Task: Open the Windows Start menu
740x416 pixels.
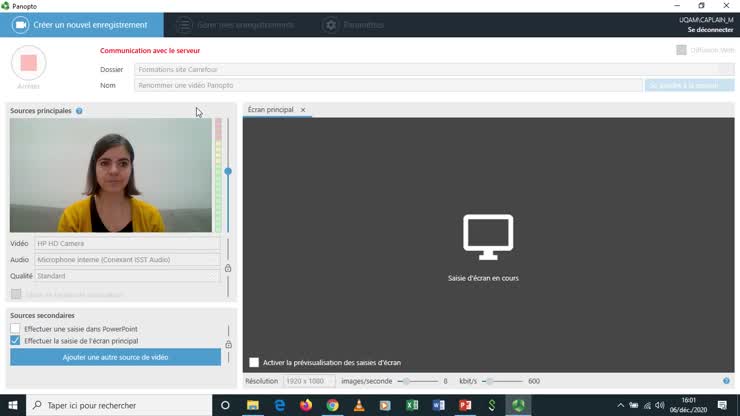Action: (x=13, y=405)
